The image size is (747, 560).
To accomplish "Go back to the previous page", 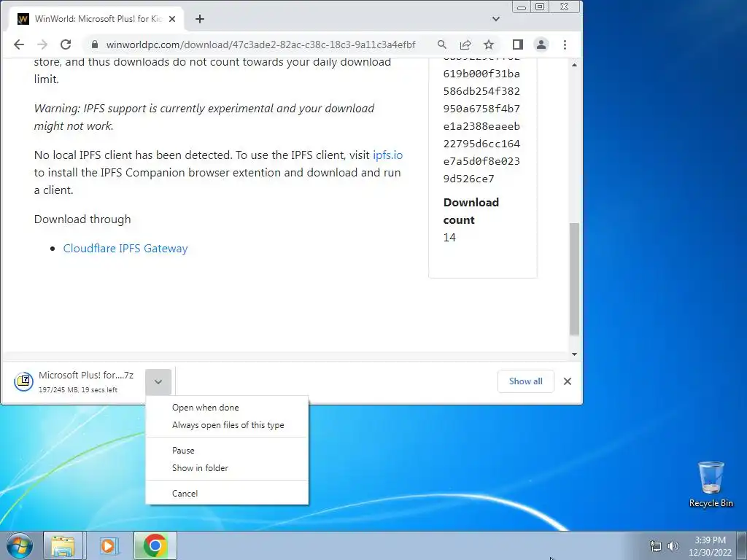I will (x=18, y=44).
